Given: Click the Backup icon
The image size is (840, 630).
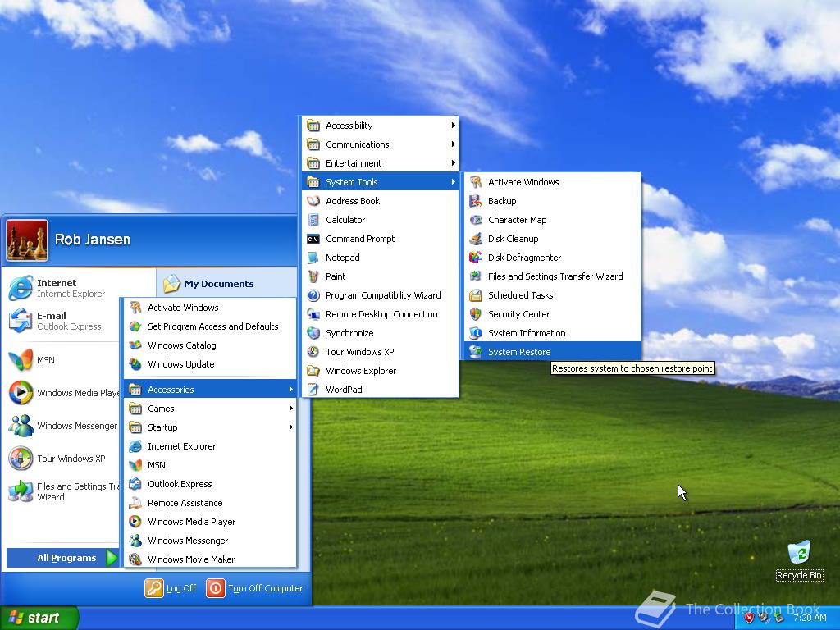Looking at the screenshot, I should (475, 201).
